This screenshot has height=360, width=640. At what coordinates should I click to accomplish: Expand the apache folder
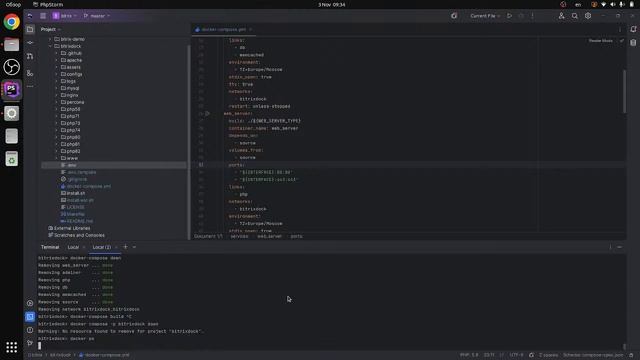click(x=57, y=60)
